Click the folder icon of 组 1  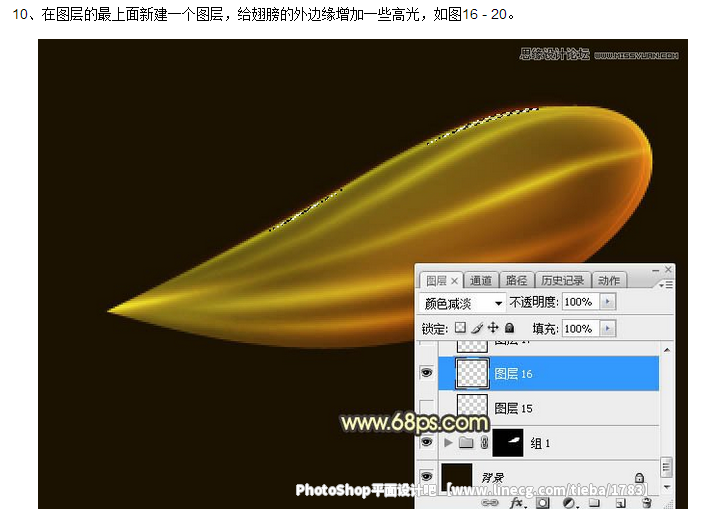tap(466, 443)
